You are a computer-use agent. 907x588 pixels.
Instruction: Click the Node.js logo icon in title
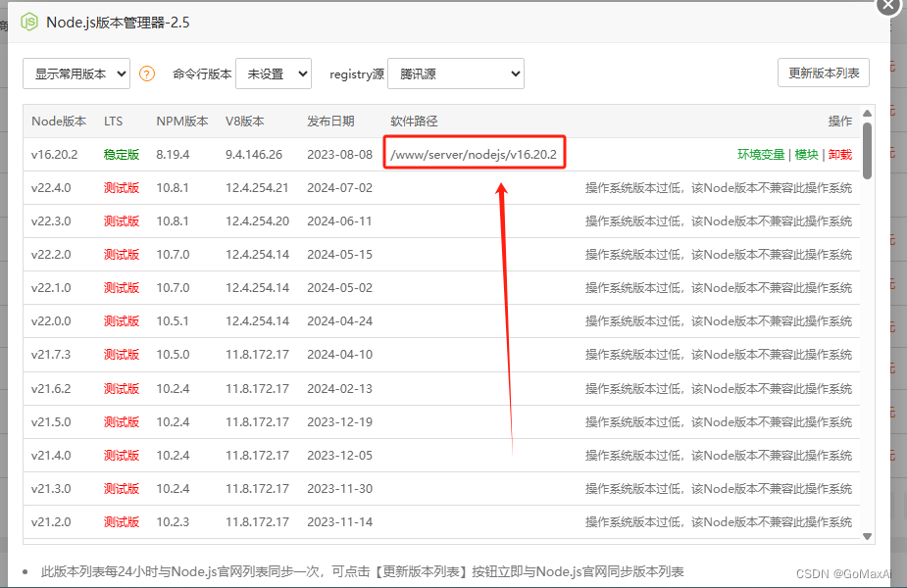click(x=28, y=22)
